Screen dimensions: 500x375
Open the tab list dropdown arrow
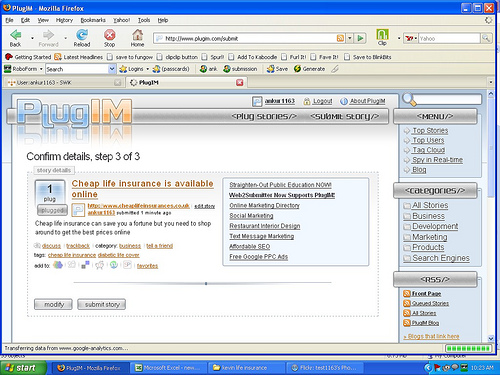491,82
